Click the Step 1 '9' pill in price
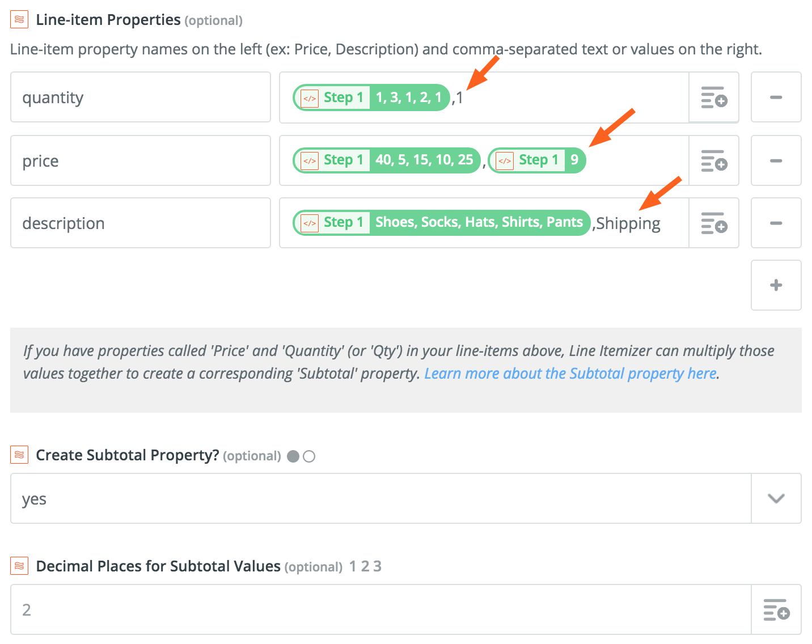This screenshot has height=644, width=812. tap(536, 160)
